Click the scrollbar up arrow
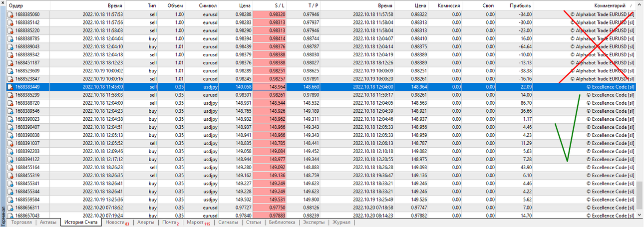The width and height of the screenshot is (644, 227). point(640,5)
